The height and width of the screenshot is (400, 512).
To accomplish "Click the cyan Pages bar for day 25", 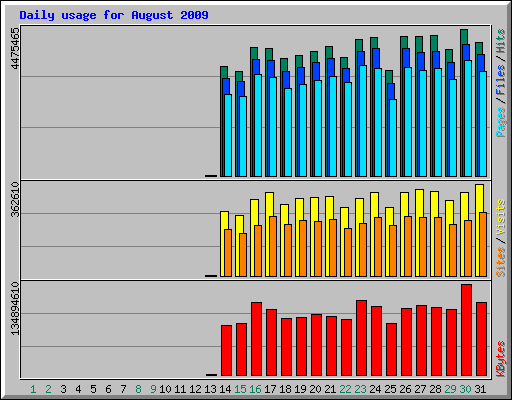I will (x=393, y=138).
